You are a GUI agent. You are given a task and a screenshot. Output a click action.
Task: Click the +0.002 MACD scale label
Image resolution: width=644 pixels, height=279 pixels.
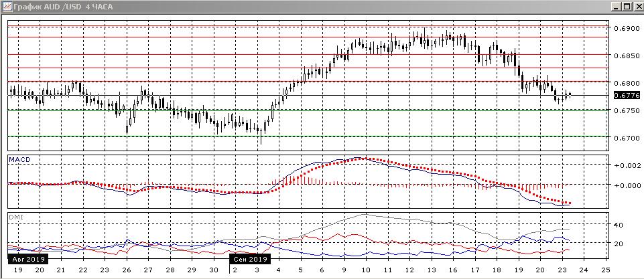pos(627,165)
